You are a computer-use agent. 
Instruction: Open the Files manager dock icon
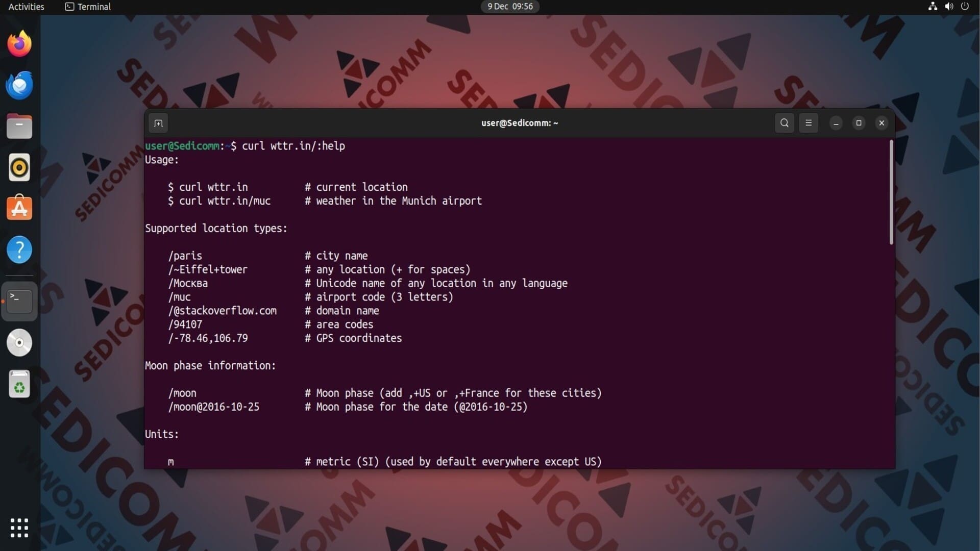[x=19, y=126]
